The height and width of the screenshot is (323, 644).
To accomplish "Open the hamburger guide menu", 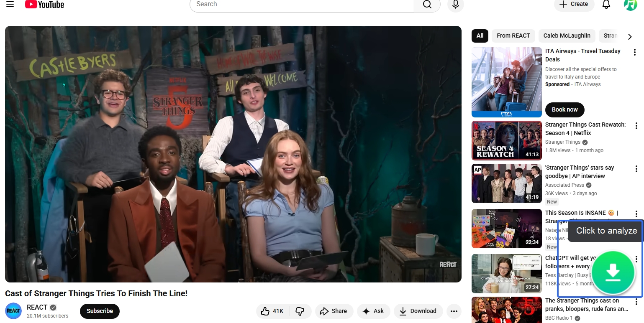I will 10,4.
